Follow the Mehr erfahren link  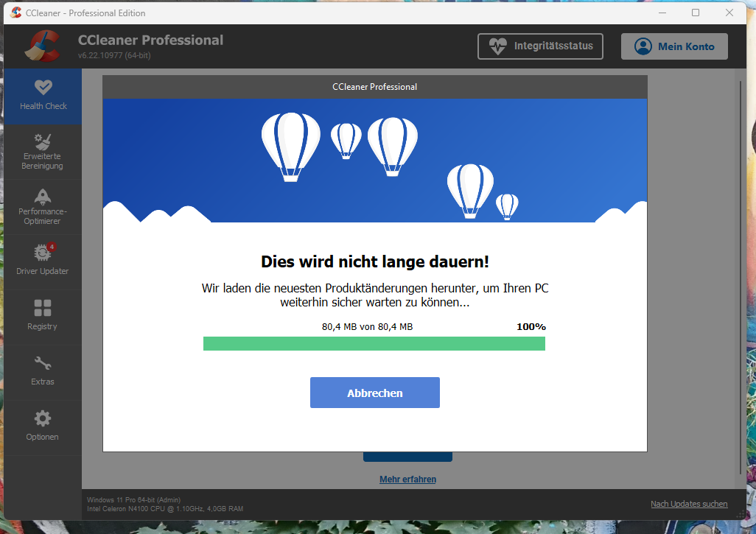[x=407, y=479]
